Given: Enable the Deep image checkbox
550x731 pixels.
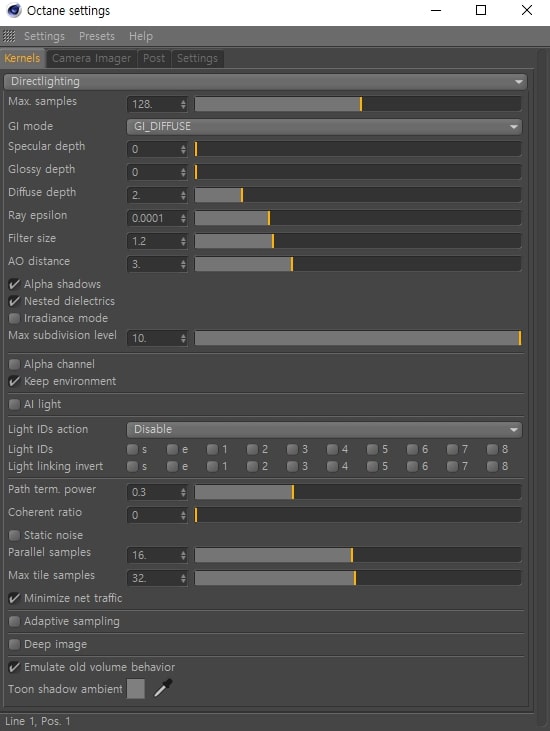Looking at the screenshot, I should [14, 644].
